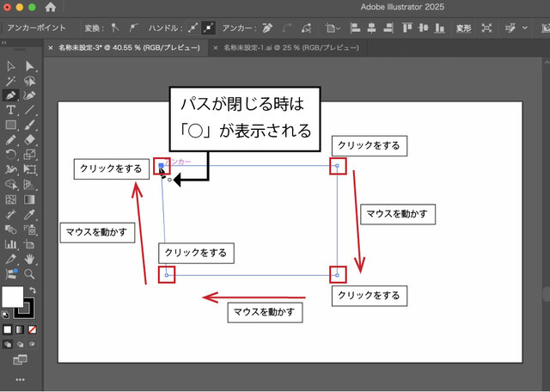Switch to 名称未設定-1.ai document tab

pyautogui.click(x=291, y=47)
